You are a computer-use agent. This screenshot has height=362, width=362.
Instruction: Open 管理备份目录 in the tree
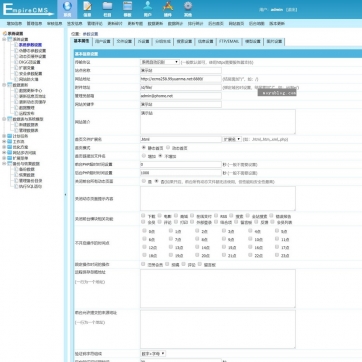30,181
